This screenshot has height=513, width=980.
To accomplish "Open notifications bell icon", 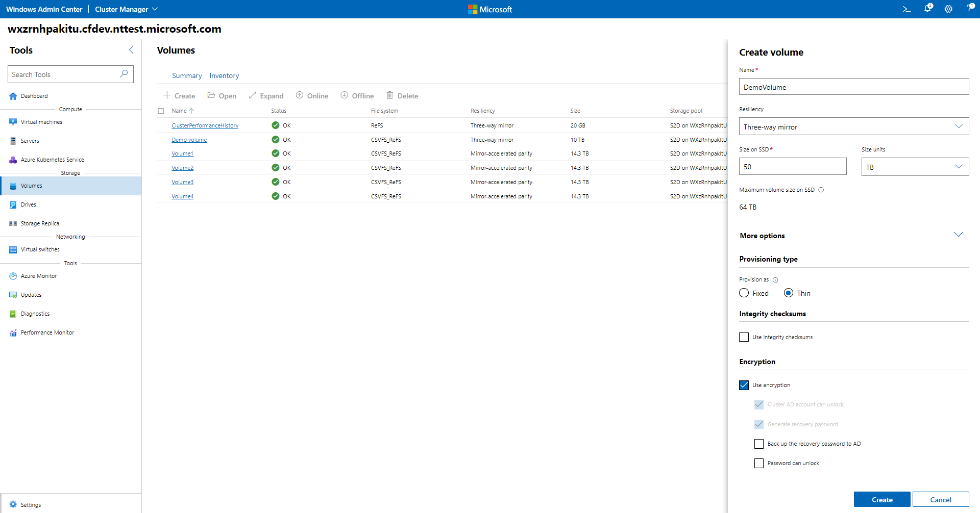I will point(928,9).
